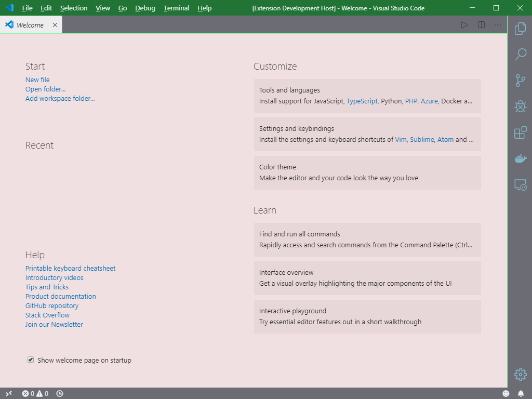The height and width of the screenshot is (399, 532).
Task: Click the run play icon in editor toolbar
Action: (464, 25)
